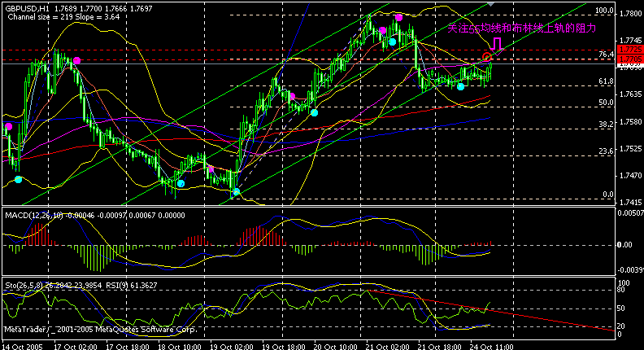Screen dimensions: 644x350
Task: Click the 1.7580 price scale value
Action: (x=630, y=122)
